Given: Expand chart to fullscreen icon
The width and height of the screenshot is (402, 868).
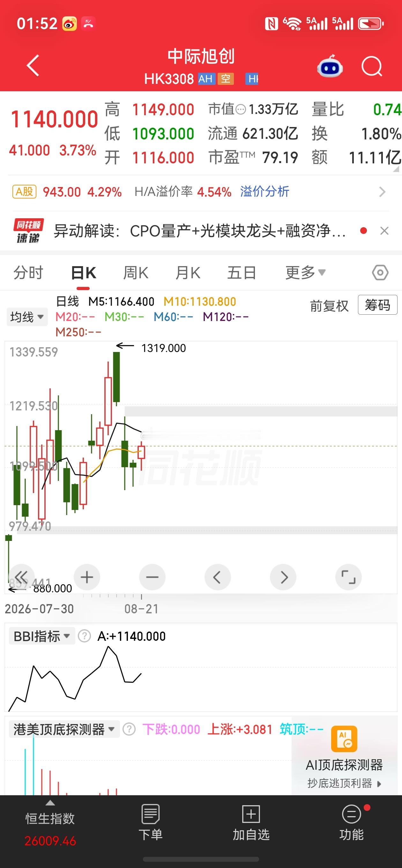Looking at the screenshot, I should pos(348,577).
